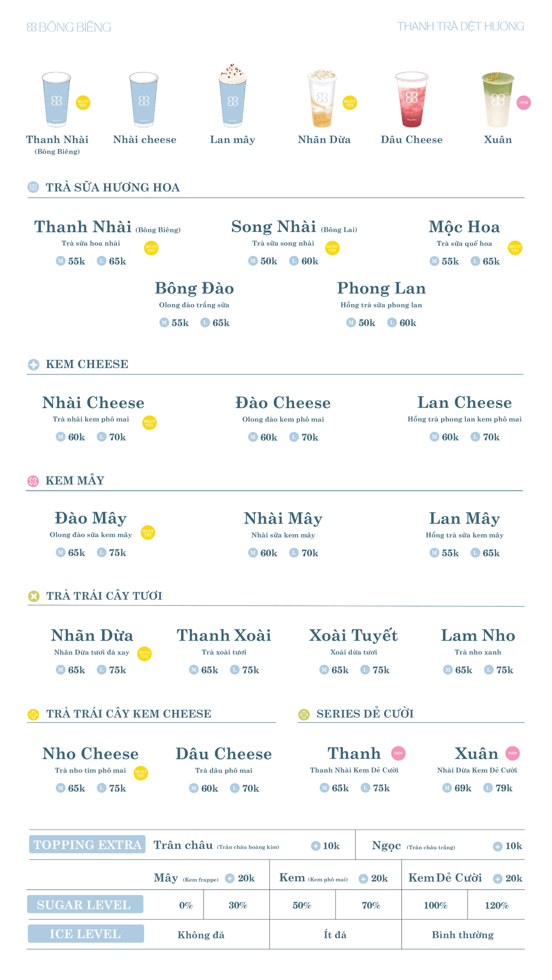Click the pink Kem Mây section icon

click(x=33, y=481)
